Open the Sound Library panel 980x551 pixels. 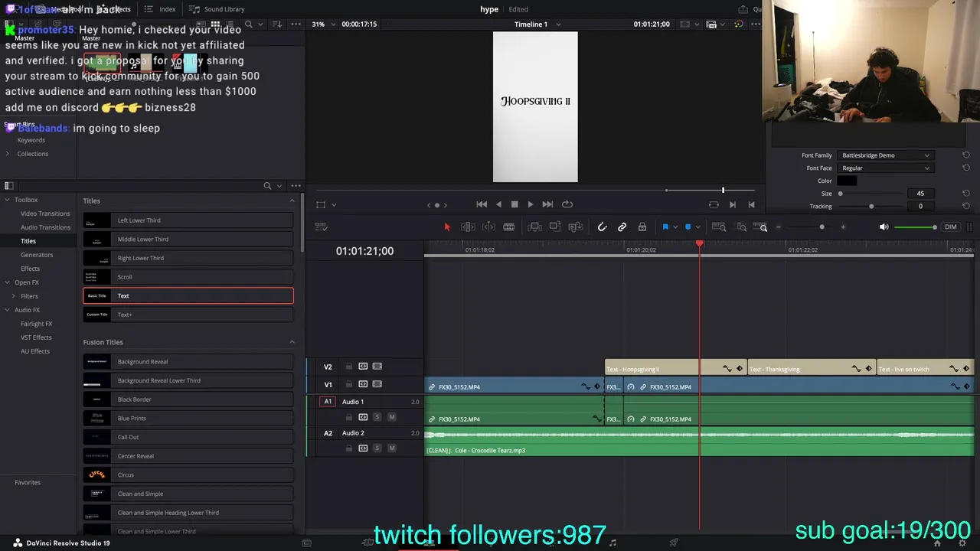click(x=217, y=9)
